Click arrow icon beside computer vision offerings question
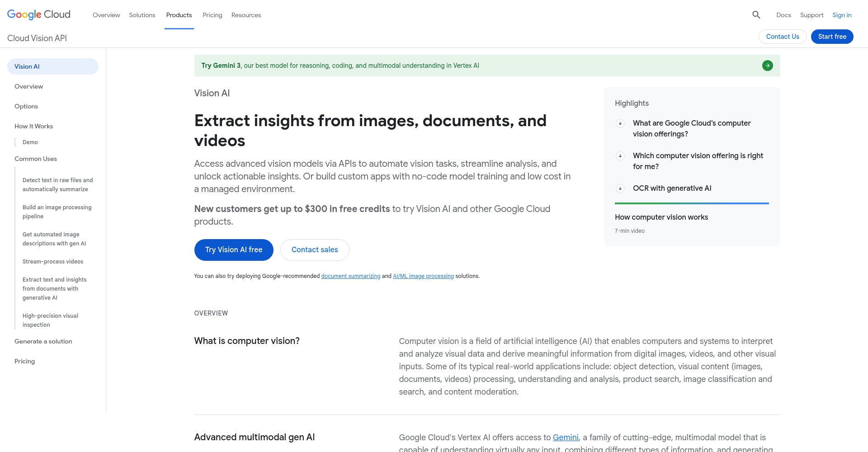This screenshot has height=452, width=868. click(620, 123)
